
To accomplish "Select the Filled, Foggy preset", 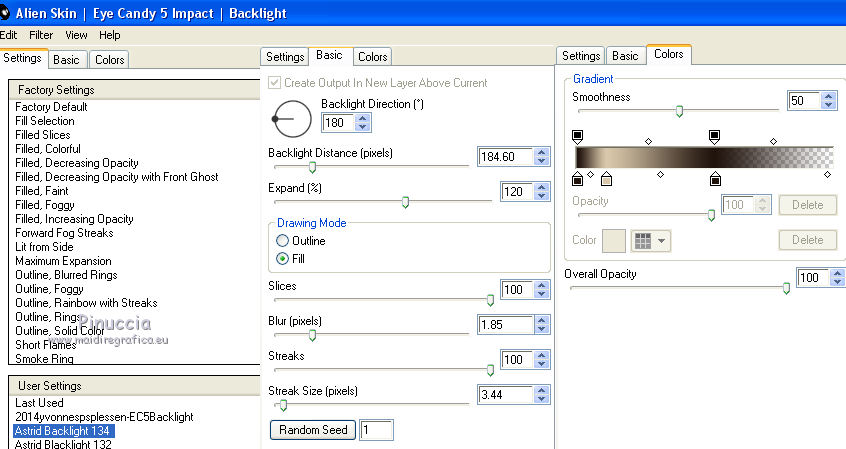I will pos(45,205).
